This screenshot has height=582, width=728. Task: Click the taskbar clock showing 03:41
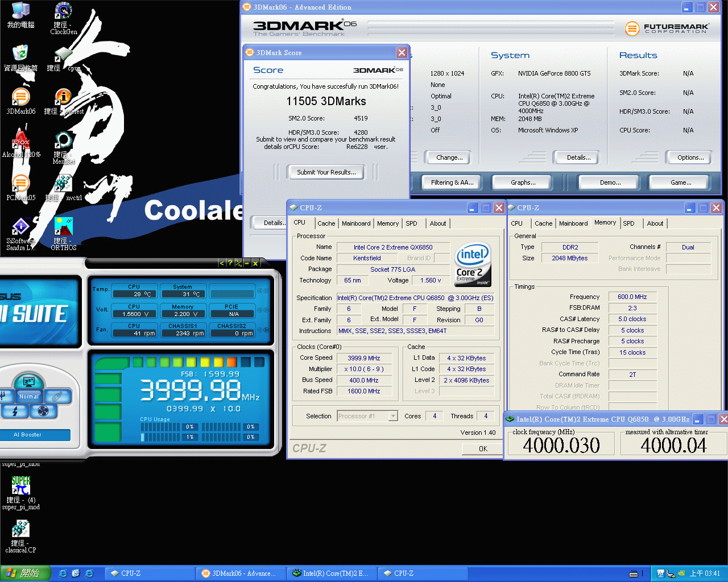coord(705,573)
